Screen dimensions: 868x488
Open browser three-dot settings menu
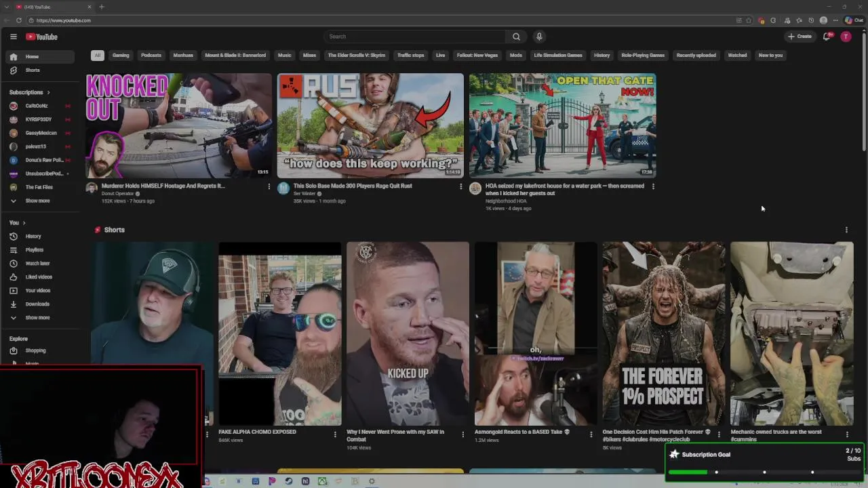pos(835,20)
